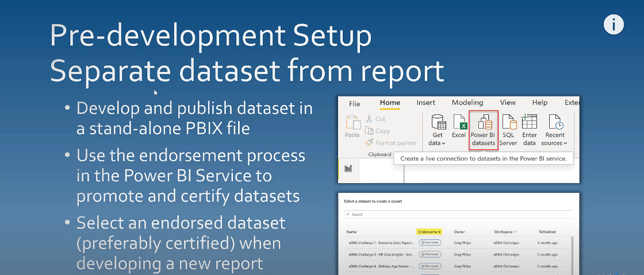Click the Cut scissors icon
This screenshot has height=275, width=644.
tap(369, 119)
